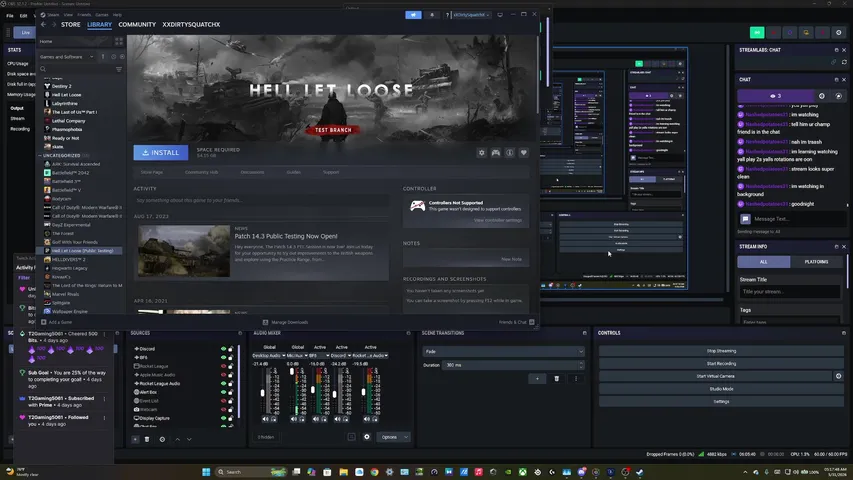
Task: Show the hidden Webcam source
Action: [223, 409]
